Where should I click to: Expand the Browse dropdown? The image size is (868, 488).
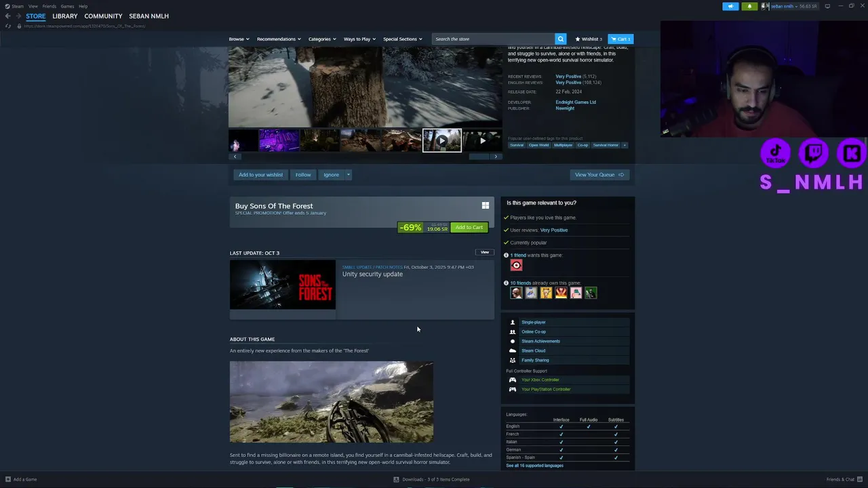239,39
